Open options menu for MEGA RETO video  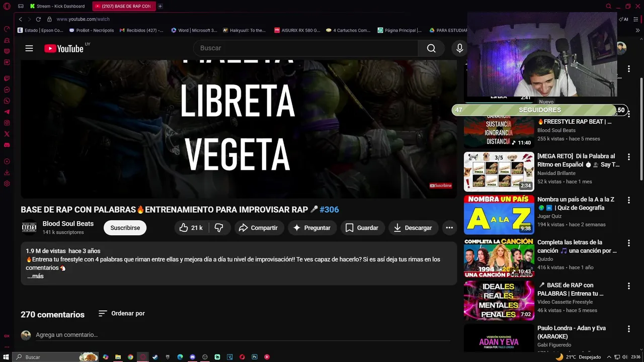coord(628,157)
